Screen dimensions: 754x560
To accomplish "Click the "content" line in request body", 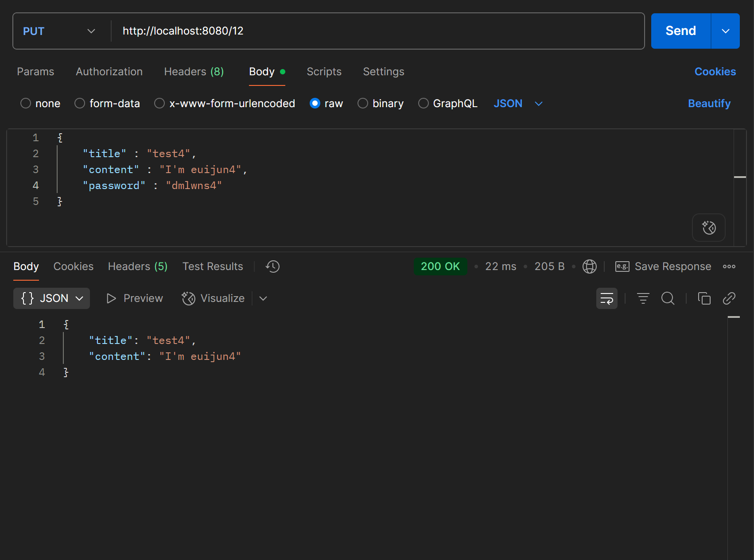I will [x=165, y=170].
